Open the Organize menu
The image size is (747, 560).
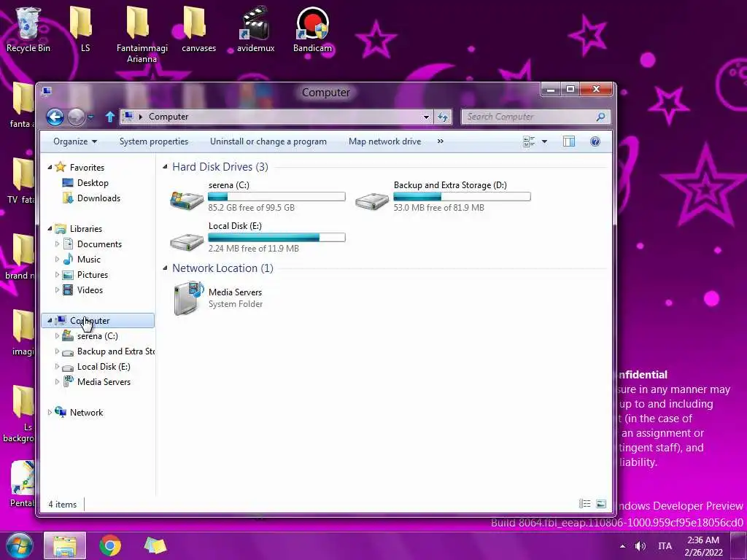point(75,141)
